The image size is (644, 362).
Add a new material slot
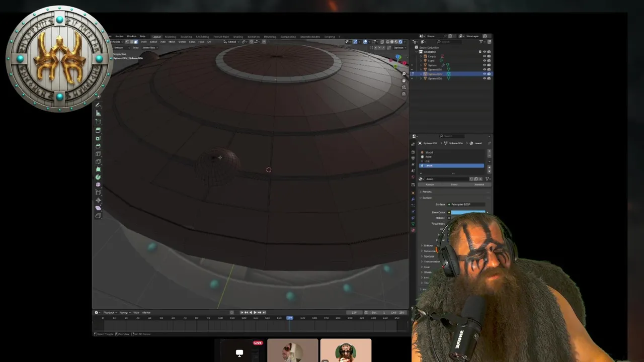489,151
